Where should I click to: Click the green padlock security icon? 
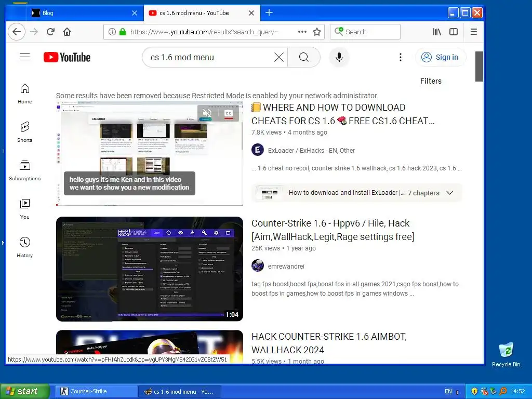point(123,32)
